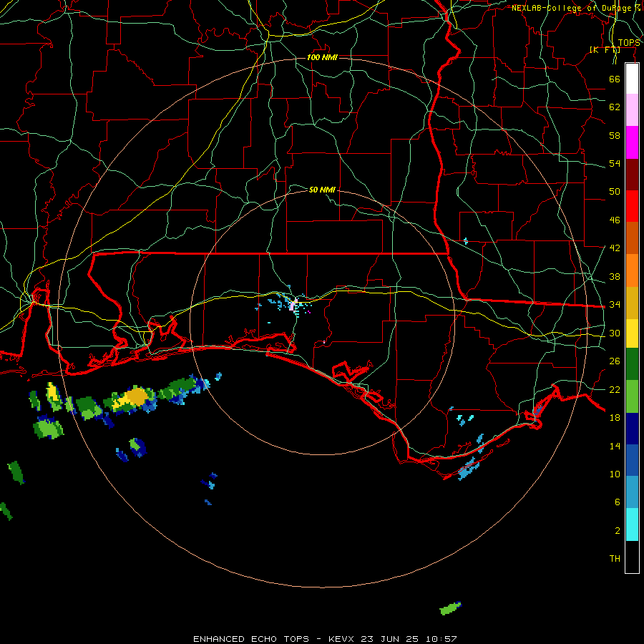Select the bright red legend swatch
The width and height of the screenshot is (644, 644).
[632, 206]
